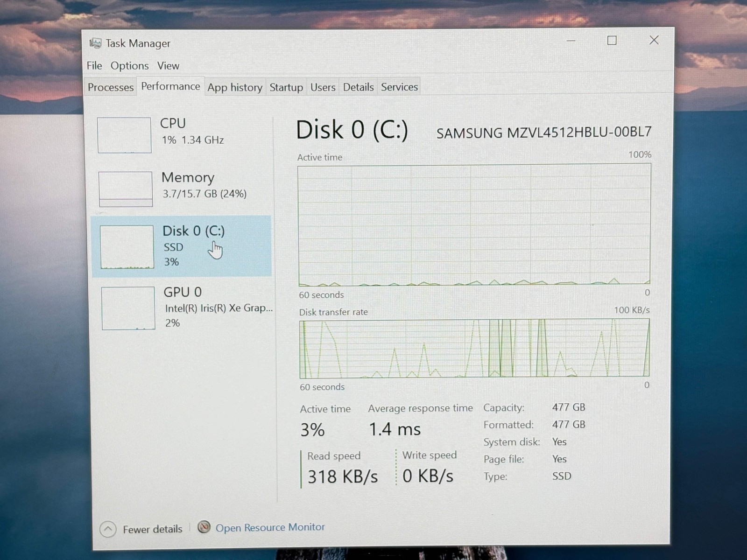
Task: Switch to the App history tab
Action: (235, 87)
